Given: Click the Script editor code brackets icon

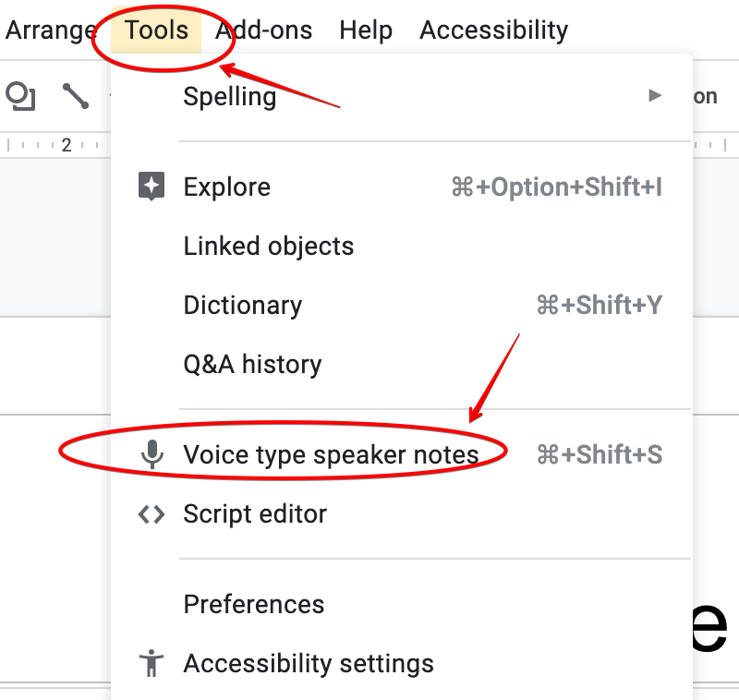Looking at the screenshot, I should click(151, 514).
